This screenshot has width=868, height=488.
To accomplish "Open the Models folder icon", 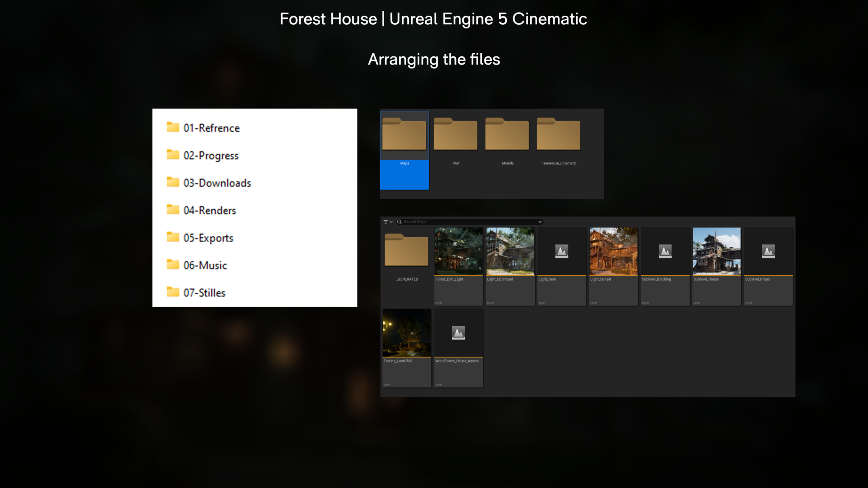I will point(507,135).
